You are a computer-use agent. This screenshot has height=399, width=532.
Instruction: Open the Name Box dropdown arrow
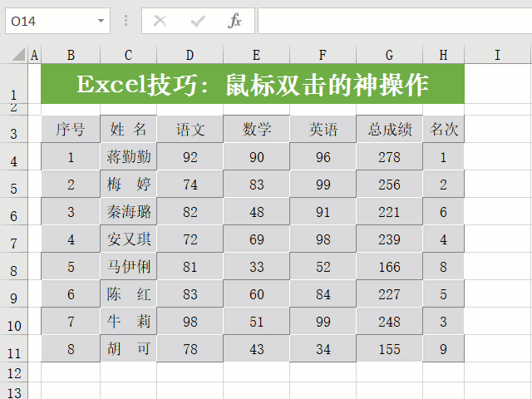pyautogui.click(x=101, y=21)
